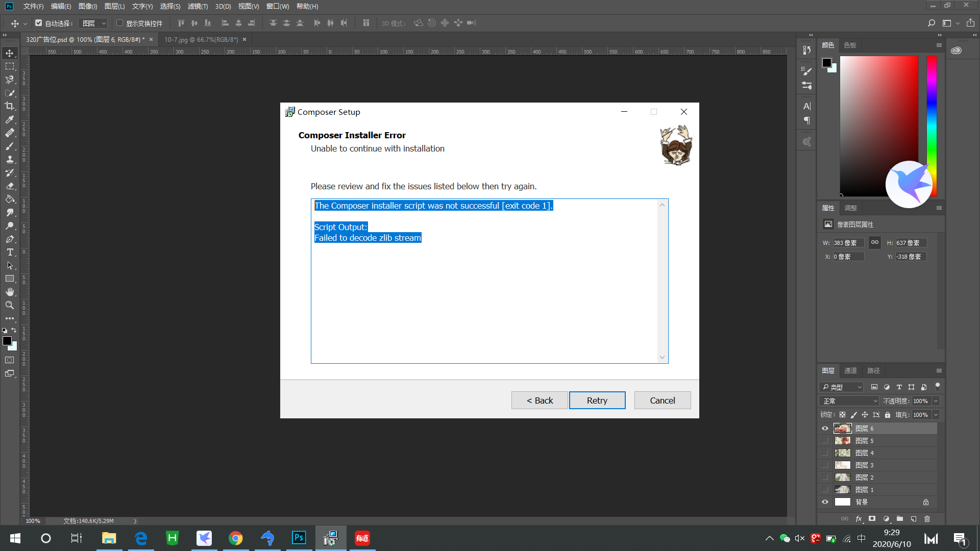This screenshot has width=980, height=551.
Task: Select the Crop tool
Action: click(10, 106)
